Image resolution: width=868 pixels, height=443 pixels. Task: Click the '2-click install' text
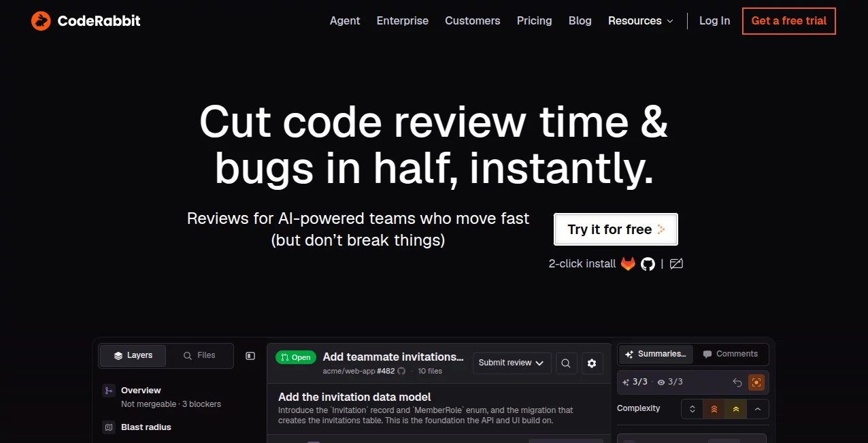point(582,264)
